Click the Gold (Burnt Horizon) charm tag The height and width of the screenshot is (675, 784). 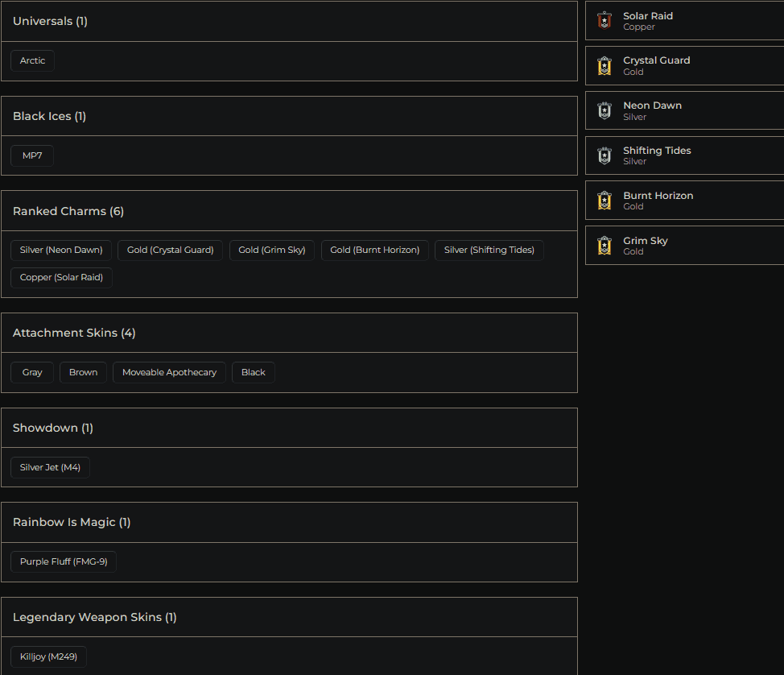pyautogui.click(x=375, y=251)
